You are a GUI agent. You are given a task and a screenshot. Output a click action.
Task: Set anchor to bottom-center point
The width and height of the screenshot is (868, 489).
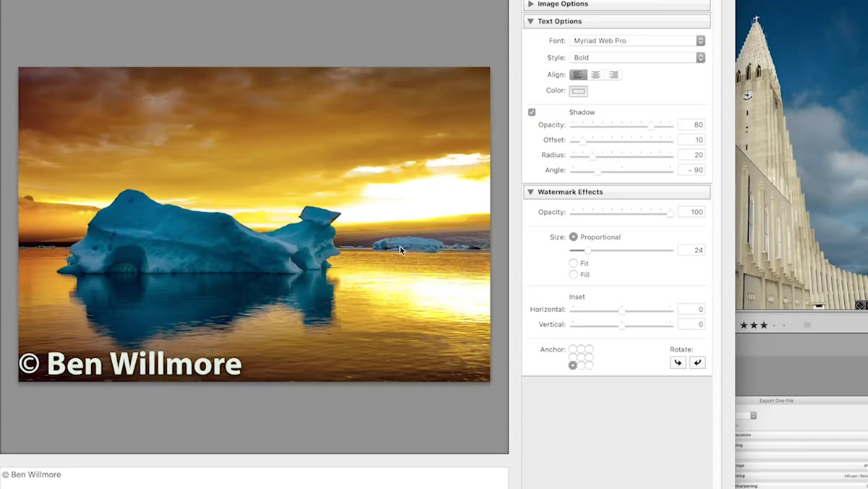pyautogui.click(x=582, y=365)
